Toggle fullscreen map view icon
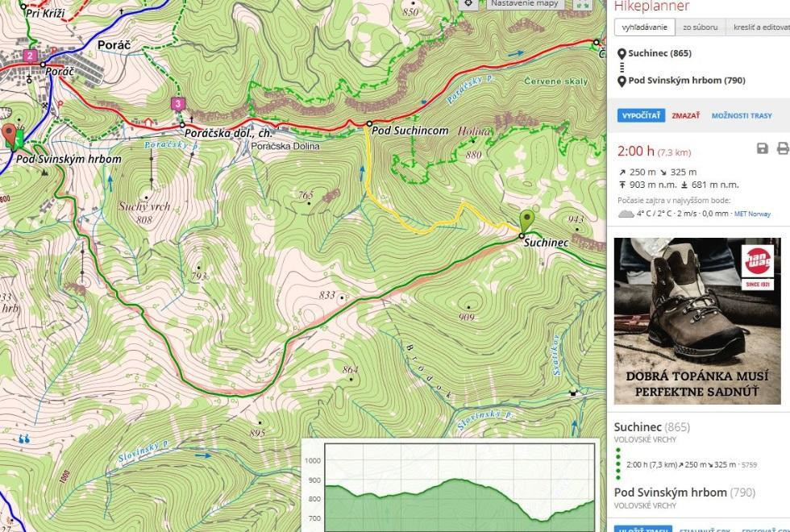 point(582,4)
